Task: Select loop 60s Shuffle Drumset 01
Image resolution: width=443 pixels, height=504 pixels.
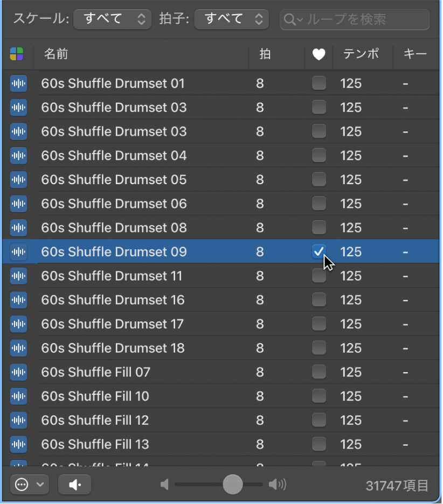Action: (x=113, y=83)
